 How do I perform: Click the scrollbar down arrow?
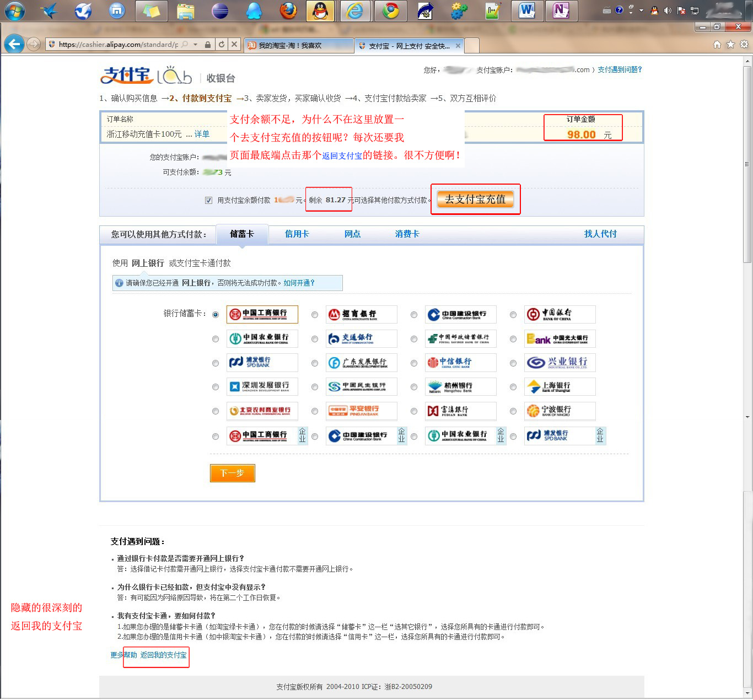(x=747, y=693)
